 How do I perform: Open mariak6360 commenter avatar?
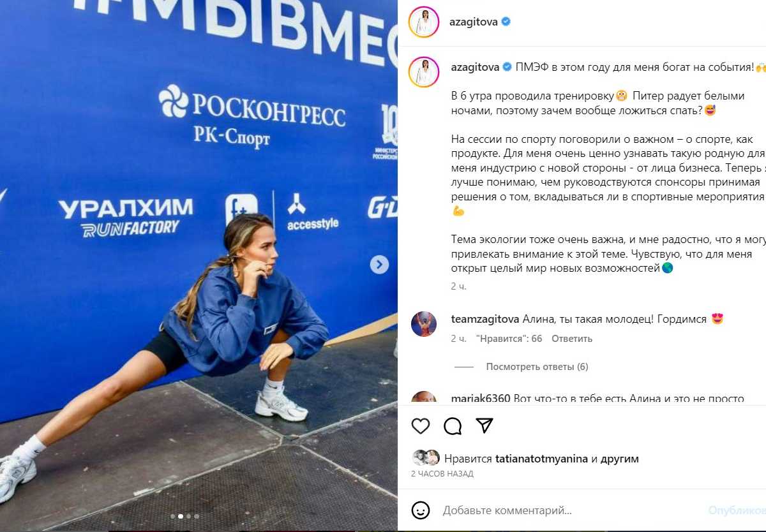pyautogui.click(x=424, y=397)
